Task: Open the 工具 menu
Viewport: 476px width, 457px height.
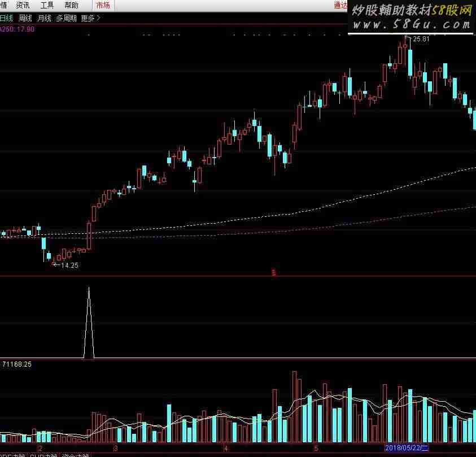Action: (x=47, y=5)
